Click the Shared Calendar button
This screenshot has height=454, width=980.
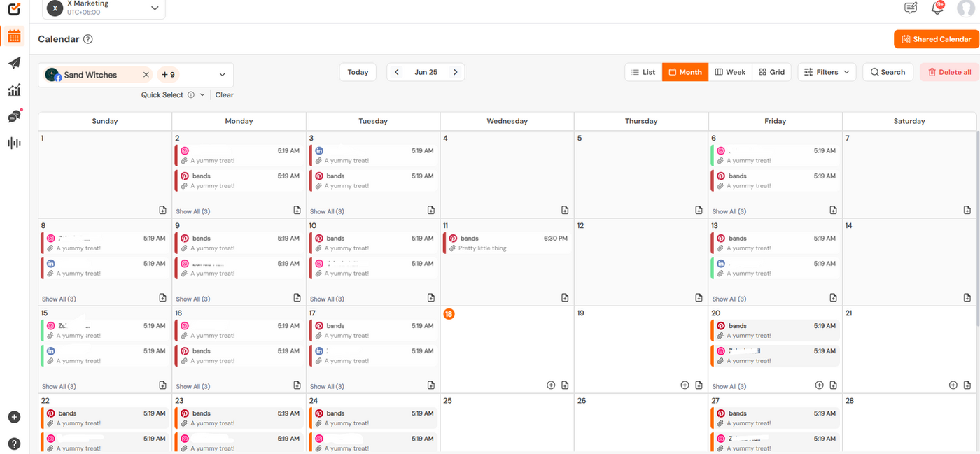pos(936,39)
